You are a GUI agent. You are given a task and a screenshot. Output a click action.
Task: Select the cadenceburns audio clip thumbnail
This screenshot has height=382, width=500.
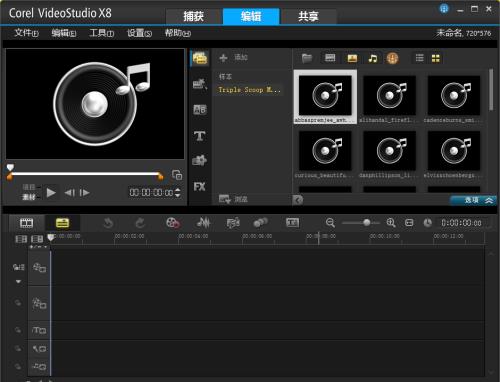point(454,97)
